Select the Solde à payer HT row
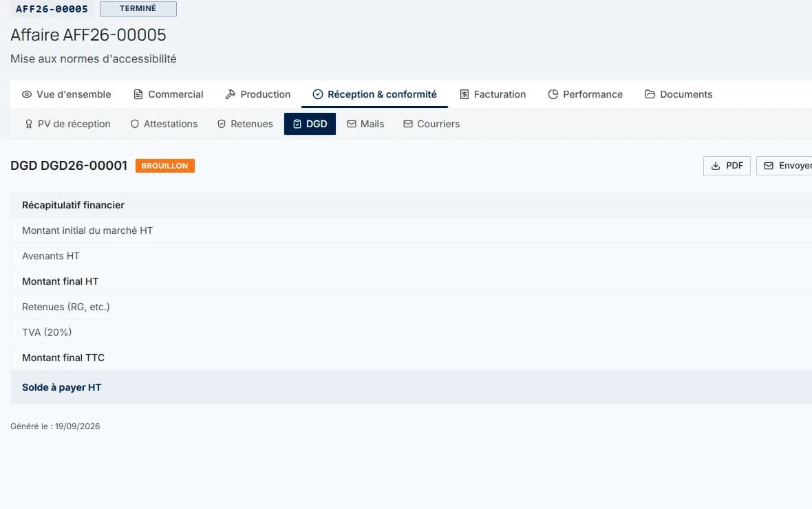The image size is (812, 509). tap(412, 387)
